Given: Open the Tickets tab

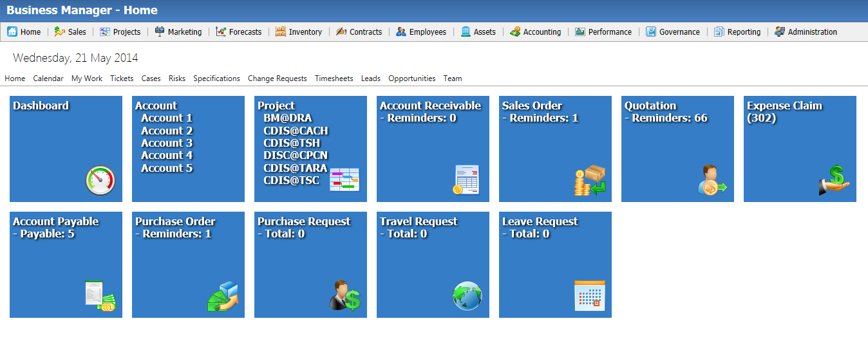Looking at the screenshot, I should point(122,78).
